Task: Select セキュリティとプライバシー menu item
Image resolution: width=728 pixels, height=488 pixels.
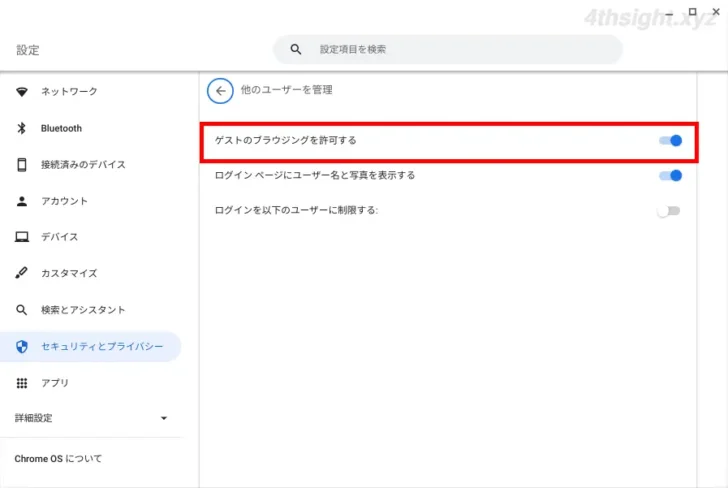Action: (91, 346)
